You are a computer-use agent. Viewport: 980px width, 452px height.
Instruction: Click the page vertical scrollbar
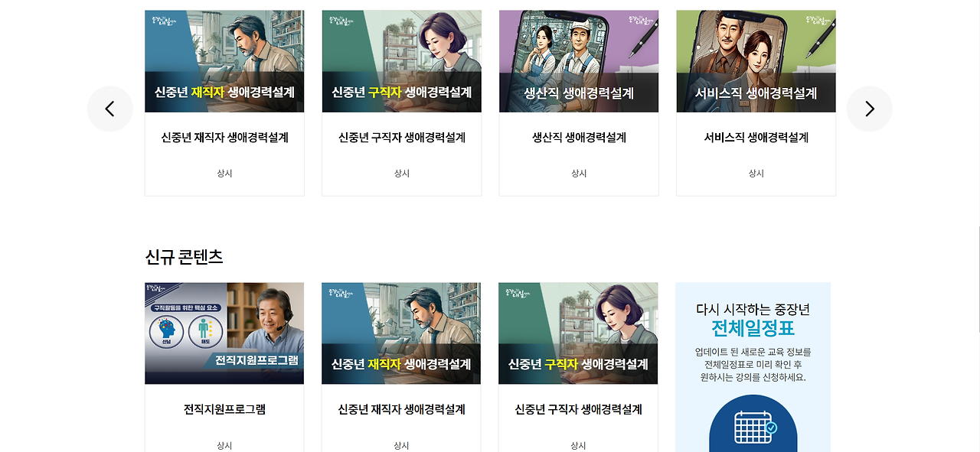[977, 279]
